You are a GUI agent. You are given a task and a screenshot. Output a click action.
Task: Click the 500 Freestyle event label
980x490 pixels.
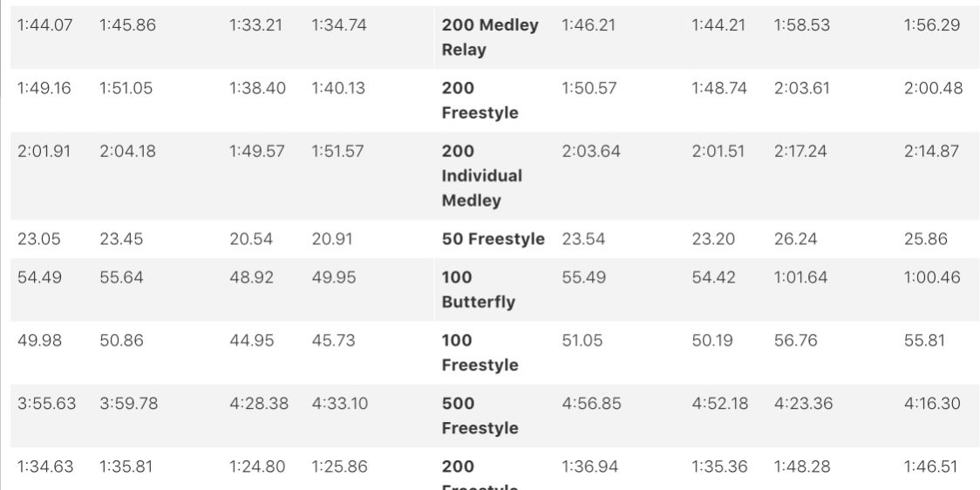[479, 415]
